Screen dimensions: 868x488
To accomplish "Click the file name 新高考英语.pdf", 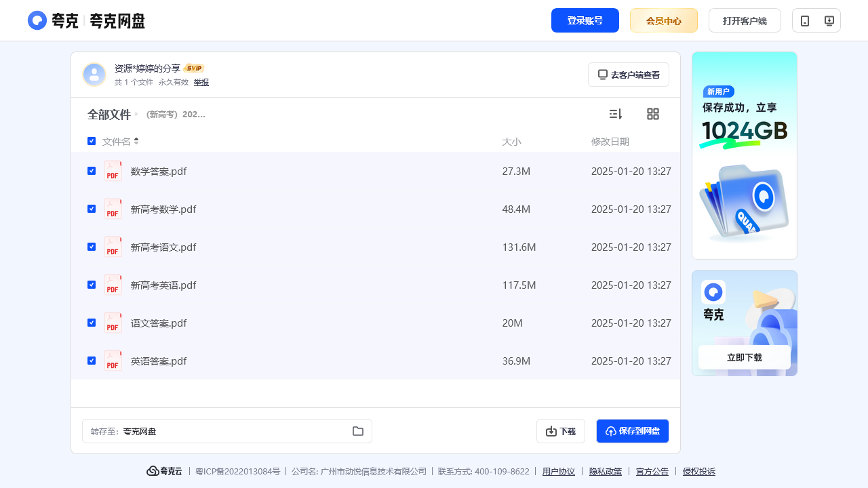I will tap(163, 285).
